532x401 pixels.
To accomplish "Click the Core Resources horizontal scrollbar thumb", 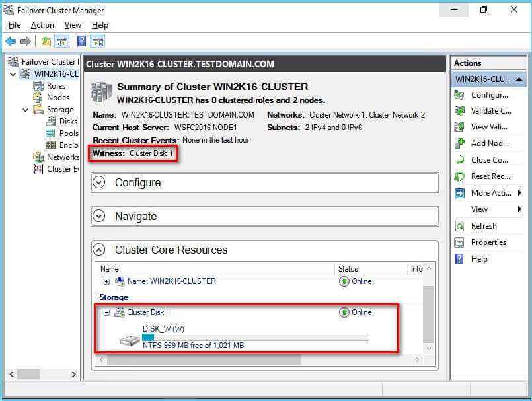I will [x=204, y=360].
